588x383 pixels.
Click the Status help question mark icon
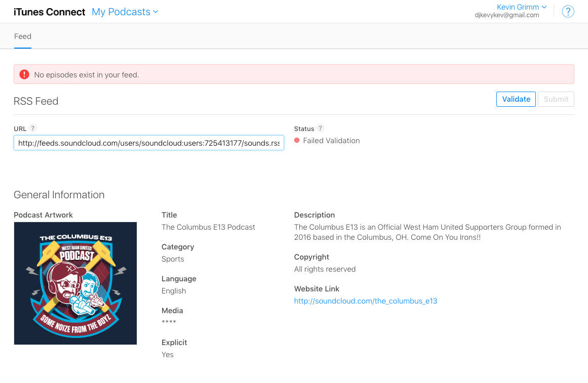click(x=320, y=128)
